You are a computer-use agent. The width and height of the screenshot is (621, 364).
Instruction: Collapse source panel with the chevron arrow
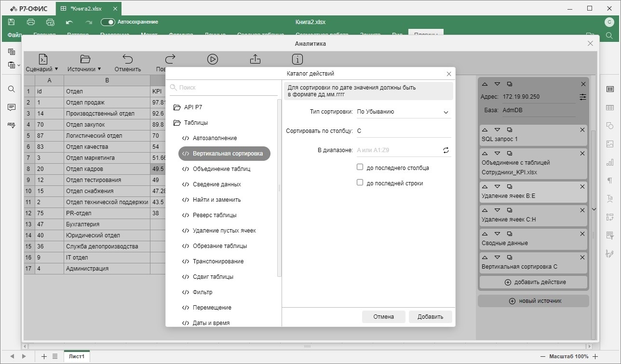594,209
